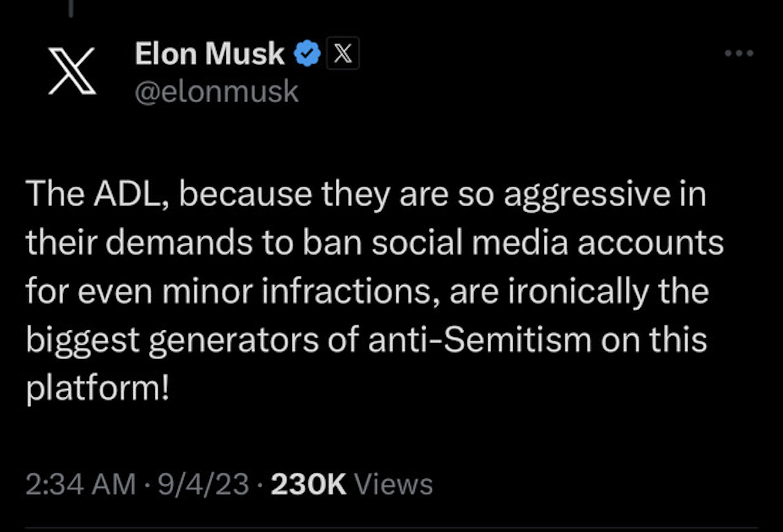Click the thread connector line above avatar

pos(71,8)
